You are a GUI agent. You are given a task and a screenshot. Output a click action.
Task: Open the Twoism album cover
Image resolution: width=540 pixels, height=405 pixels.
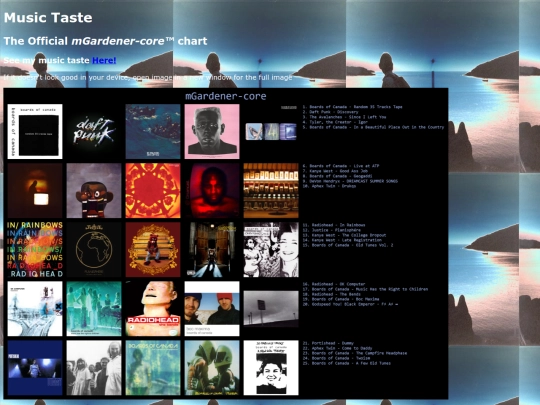tap(212, 368)
